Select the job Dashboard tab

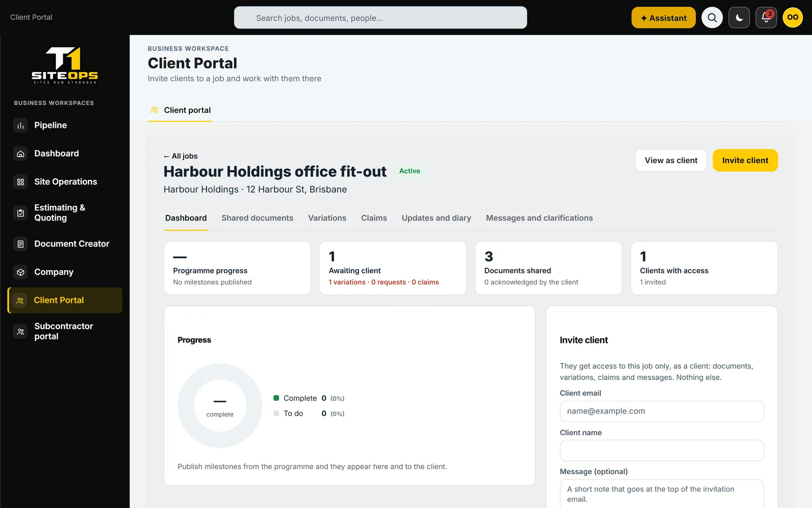pos(186,218)
